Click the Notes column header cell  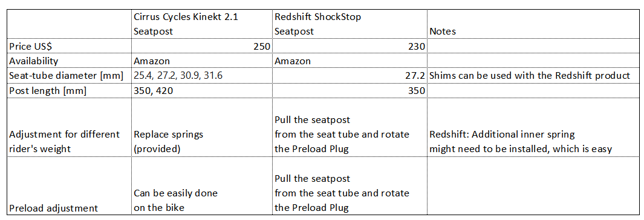(533, 24)
